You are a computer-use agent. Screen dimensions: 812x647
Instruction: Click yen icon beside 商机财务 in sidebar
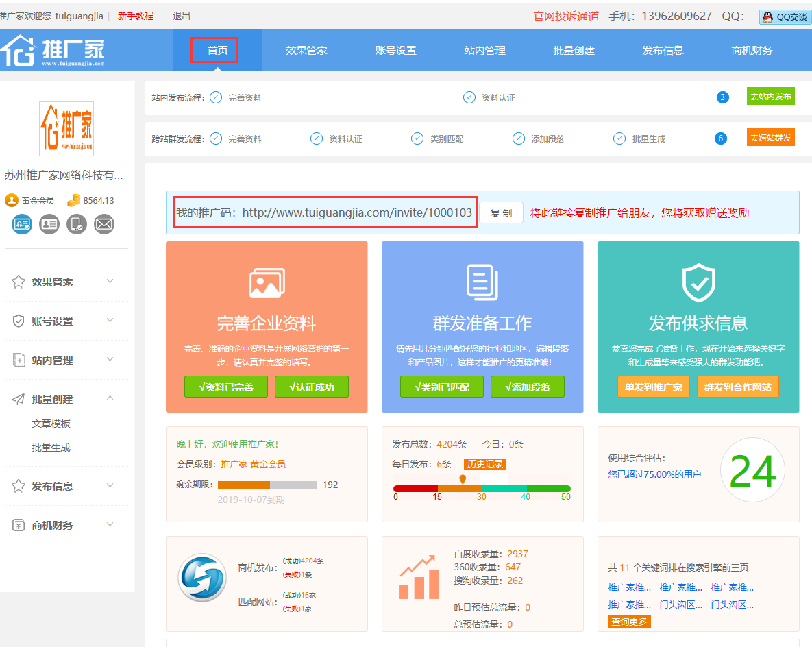click(x=18, y=525)
